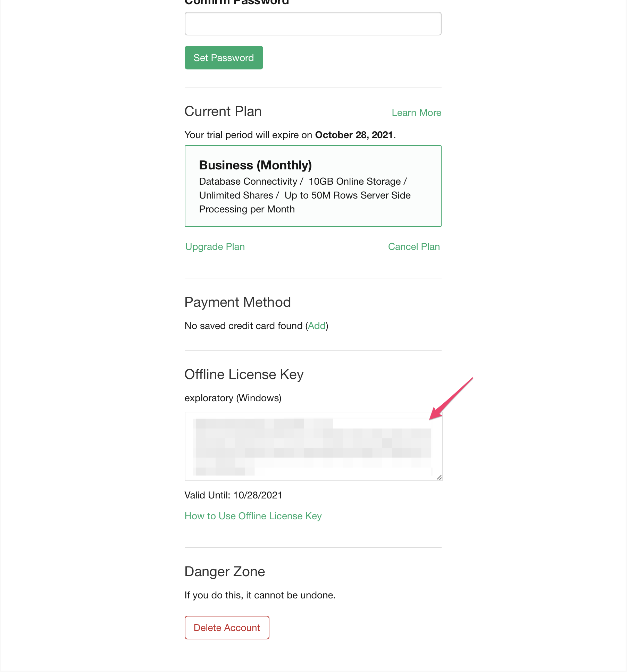
Task: Click the Valid Until 10/28/2021 text
Action: click(x=233, y=495)
